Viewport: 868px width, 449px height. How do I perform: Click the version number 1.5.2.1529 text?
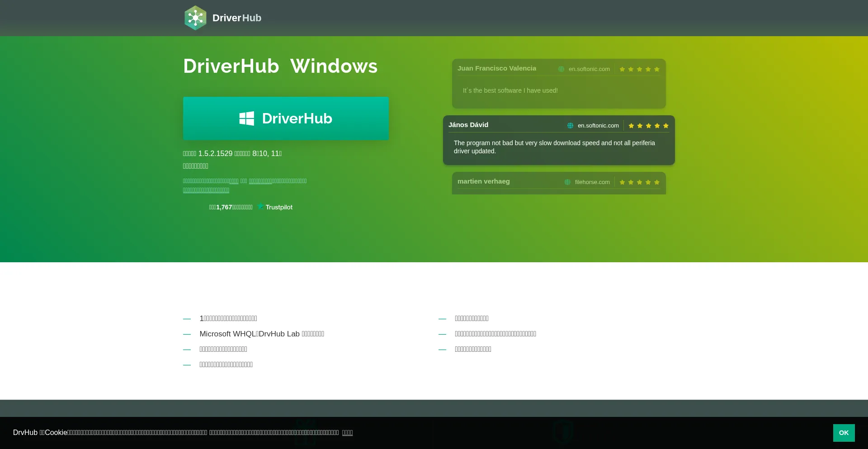pos(215,154)
